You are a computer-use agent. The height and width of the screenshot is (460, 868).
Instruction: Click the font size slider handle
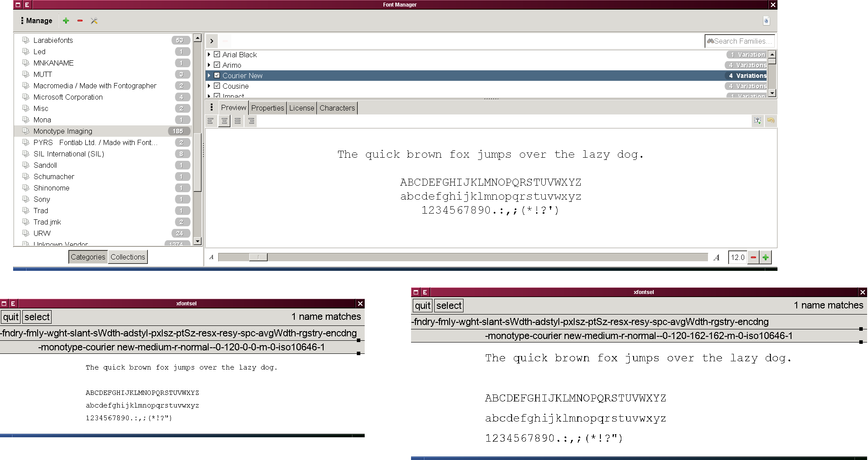point(258,257)
